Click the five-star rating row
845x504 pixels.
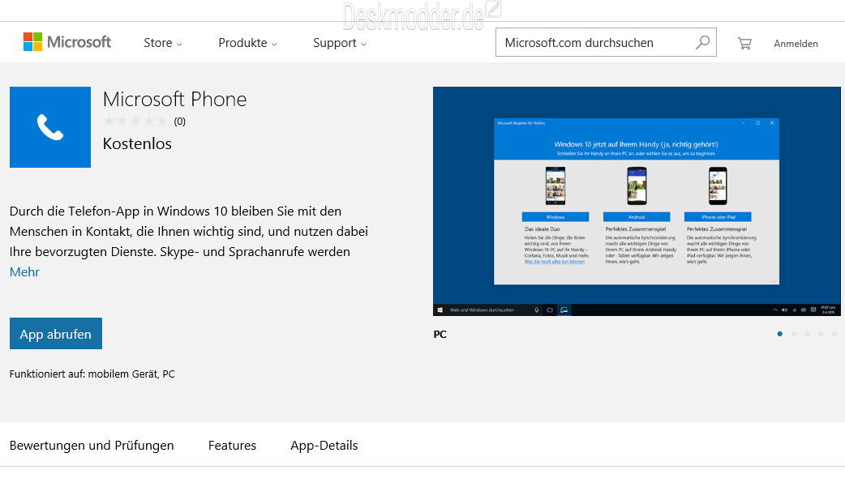pos(135,122)
